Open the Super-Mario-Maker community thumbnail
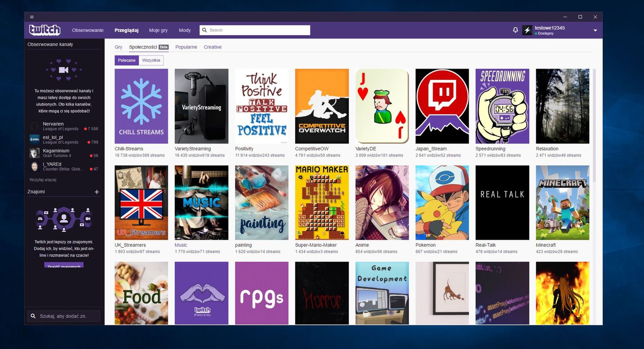The image size is (644, 349). coord(322,203)
